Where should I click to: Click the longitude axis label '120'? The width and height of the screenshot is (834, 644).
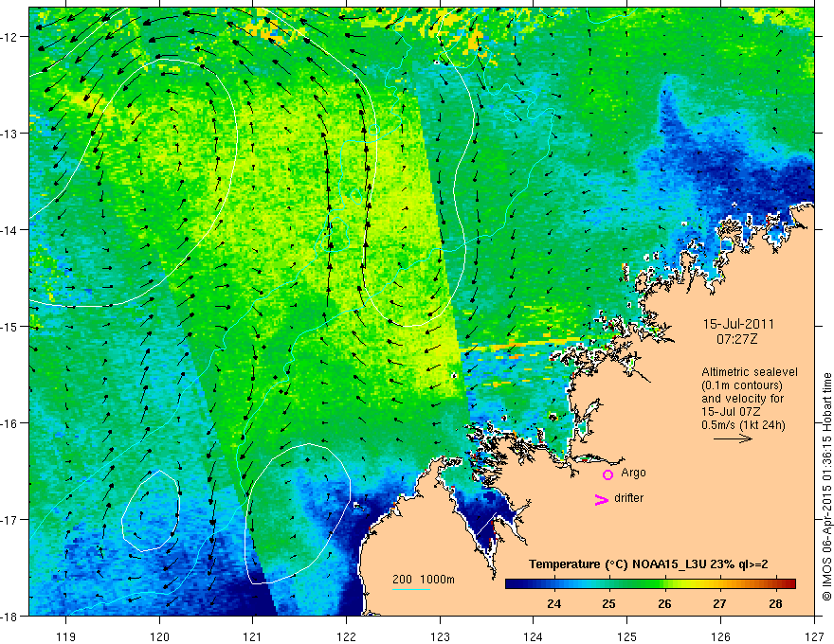pos(159,636)
